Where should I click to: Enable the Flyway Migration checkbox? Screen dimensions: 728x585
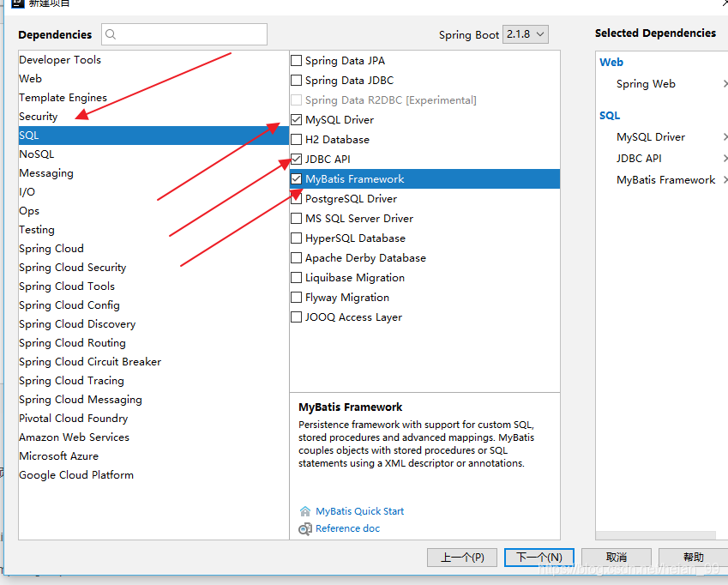297,298
